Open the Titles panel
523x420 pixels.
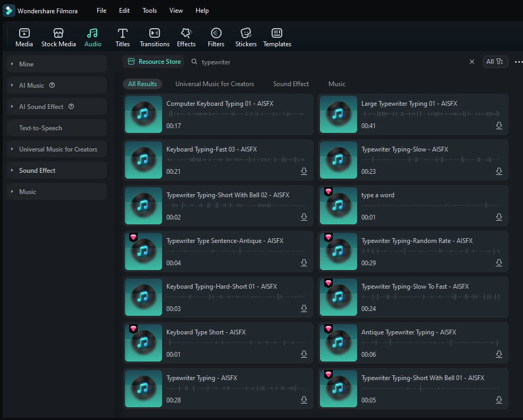[x=122, y=37]
